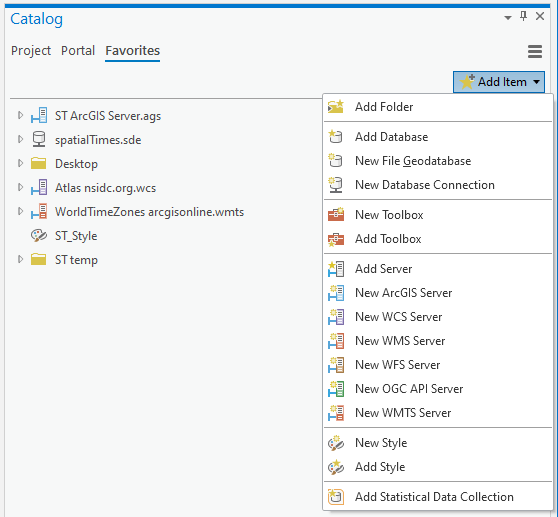Select the ST temp folder item

[76, 260]
